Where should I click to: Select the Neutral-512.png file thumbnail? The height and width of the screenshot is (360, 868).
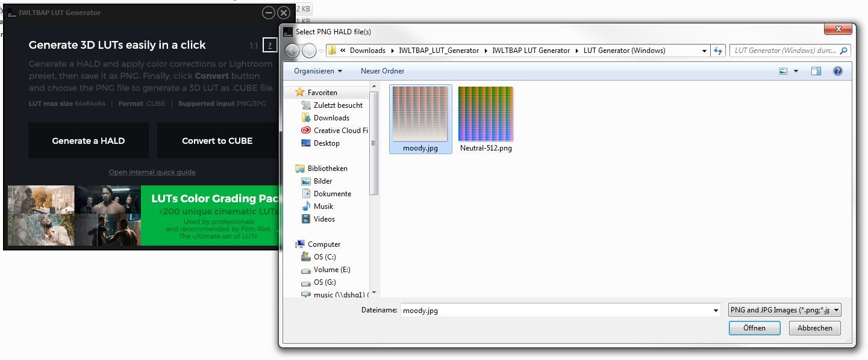click(x=486, y=119)
